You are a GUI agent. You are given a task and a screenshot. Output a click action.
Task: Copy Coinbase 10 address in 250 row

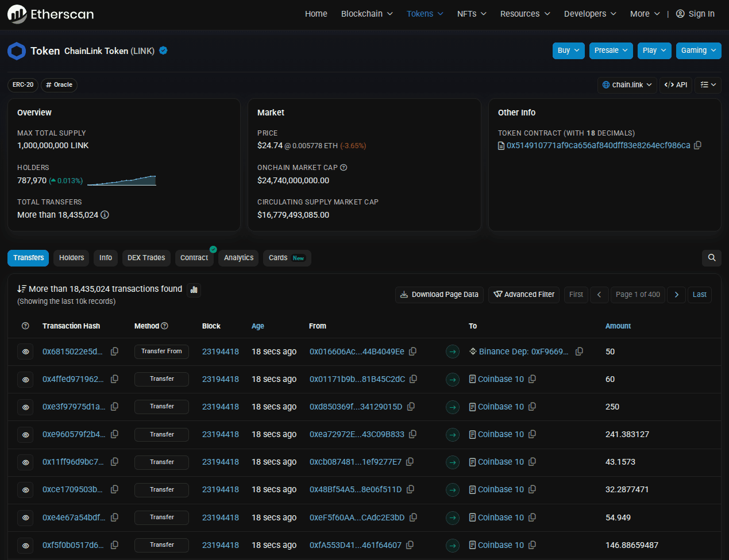(532, 407)
